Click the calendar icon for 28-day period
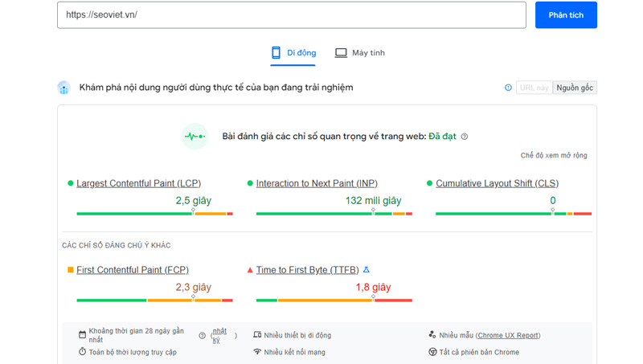Viewport: 643px width, 364px height. tap(82, 335)
